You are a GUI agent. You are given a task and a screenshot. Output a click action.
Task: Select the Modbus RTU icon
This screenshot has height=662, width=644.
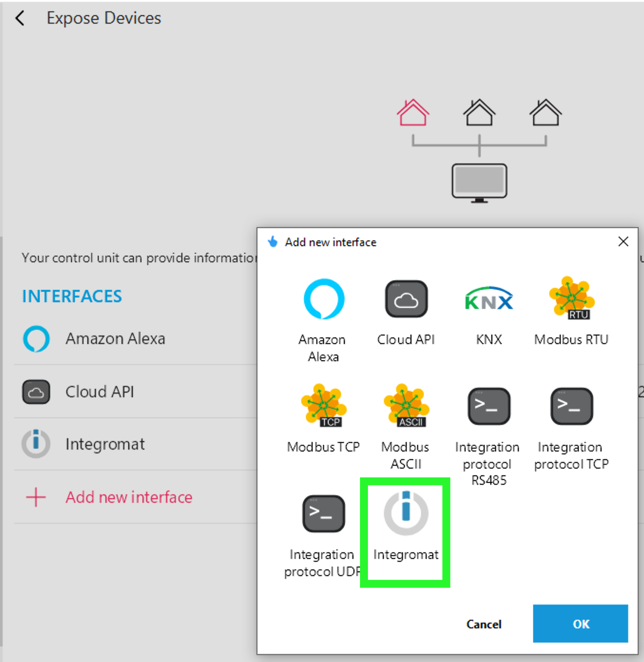pos(571,299)
